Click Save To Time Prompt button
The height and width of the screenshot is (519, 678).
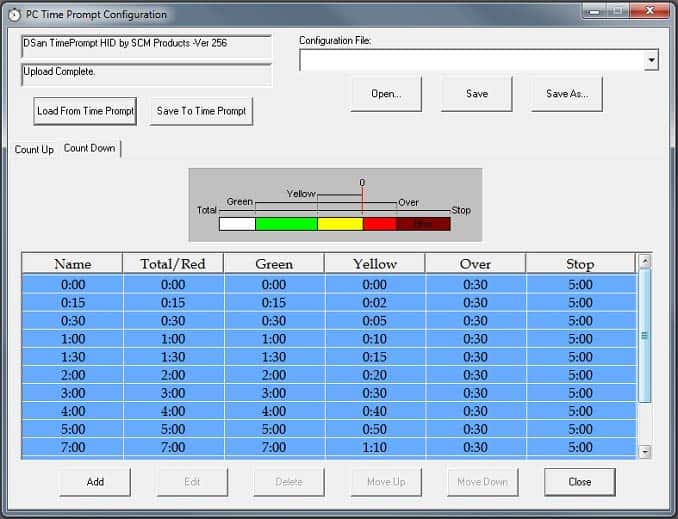click(201, 111)
